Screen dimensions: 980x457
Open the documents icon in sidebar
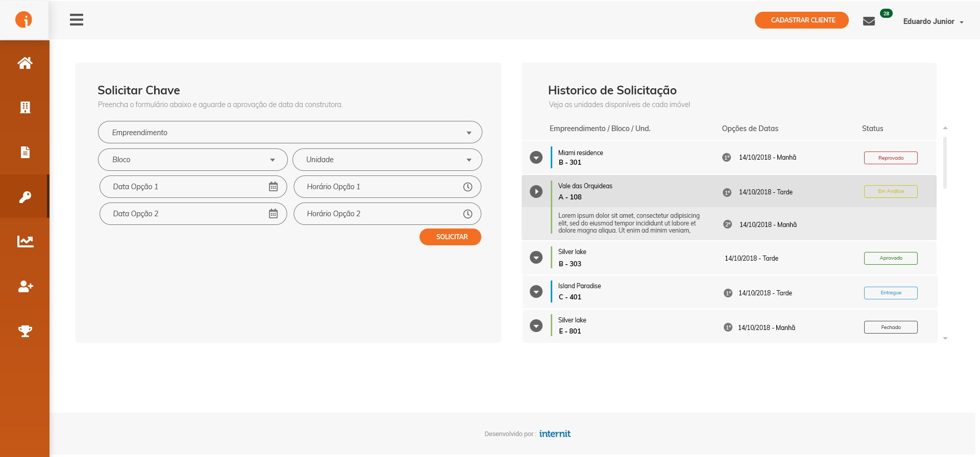(25, 152)
